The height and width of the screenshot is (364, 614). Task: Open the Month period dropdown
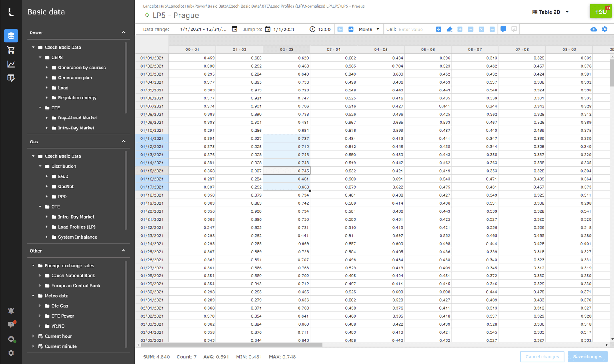coord(369,29)
